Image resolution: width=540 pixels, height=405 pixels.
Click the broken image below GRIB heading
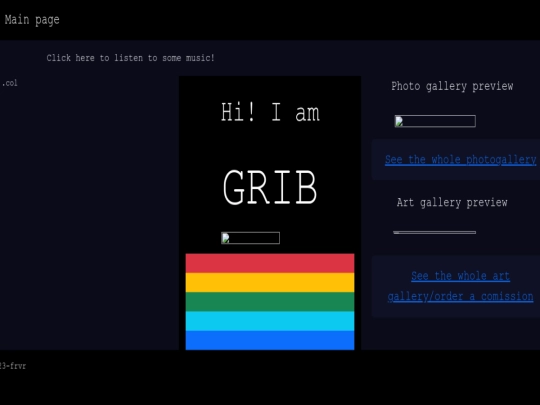coord(250,238)
